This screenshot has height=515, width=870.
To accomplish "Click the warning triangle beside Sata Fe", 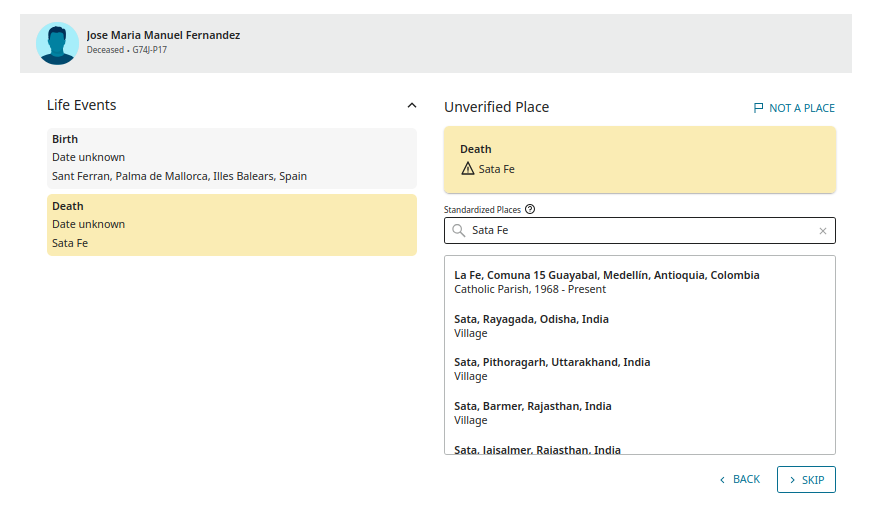I will click(x=467, y=169).
